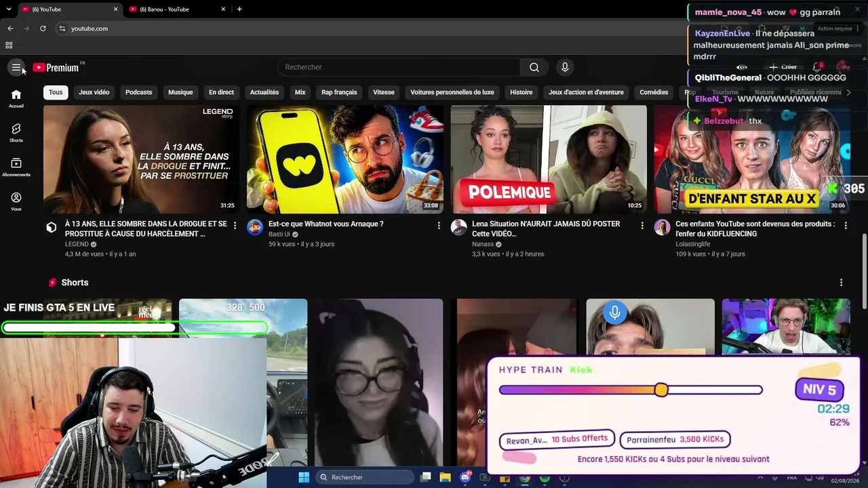
Task: Open options for the KIDFLUENCING video
Action: (846, 225)
